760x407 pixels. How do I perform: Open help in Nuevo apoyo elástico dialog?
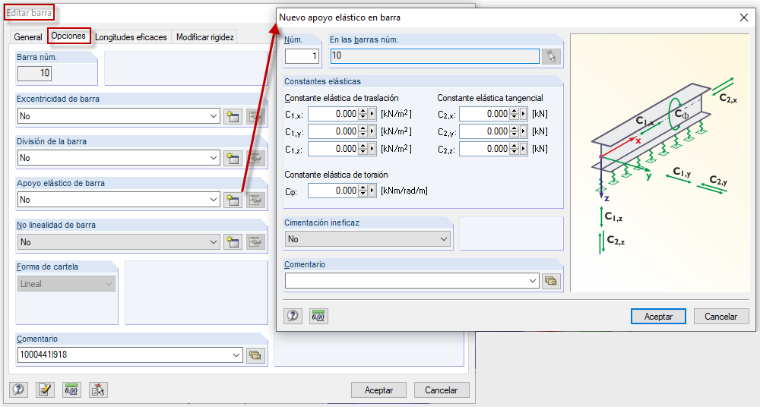pyautogui.click(x=292, y=316)
